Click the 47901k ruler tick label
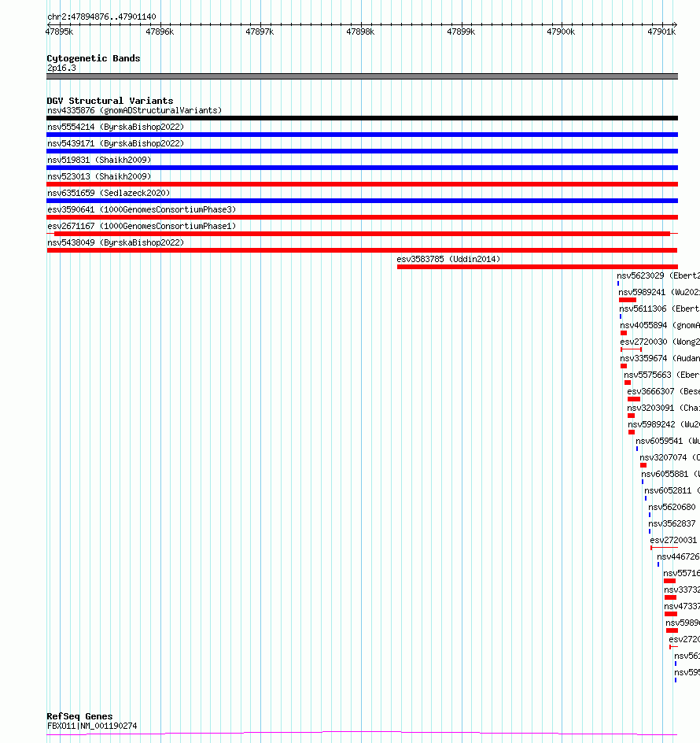Viewport: 700px width, 743px height. point(661,31)
